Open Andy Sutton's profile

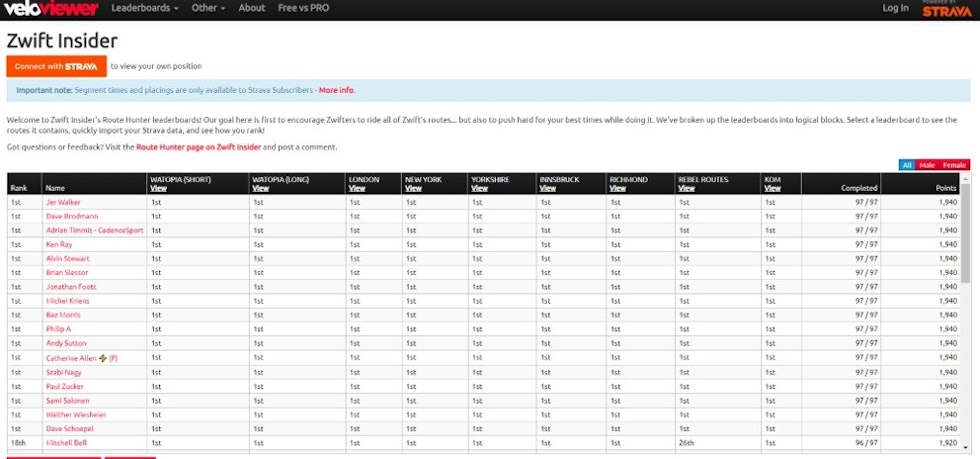(66, 343)
